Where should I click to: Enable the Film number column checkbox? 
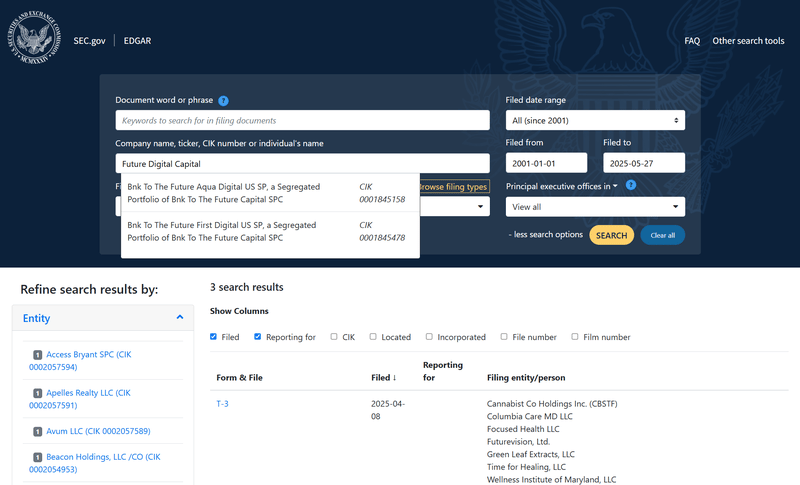point(575,337)
